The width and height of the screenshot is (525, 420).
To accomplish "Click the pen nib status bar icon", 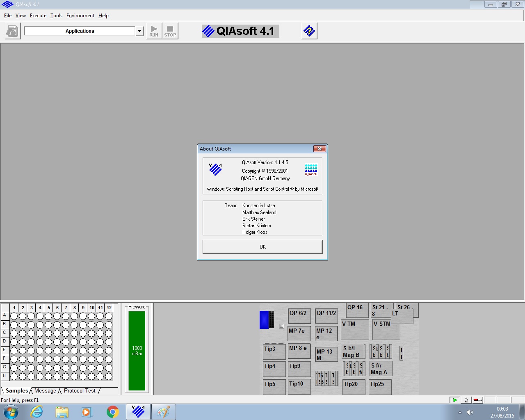I will tap(466, 400).
